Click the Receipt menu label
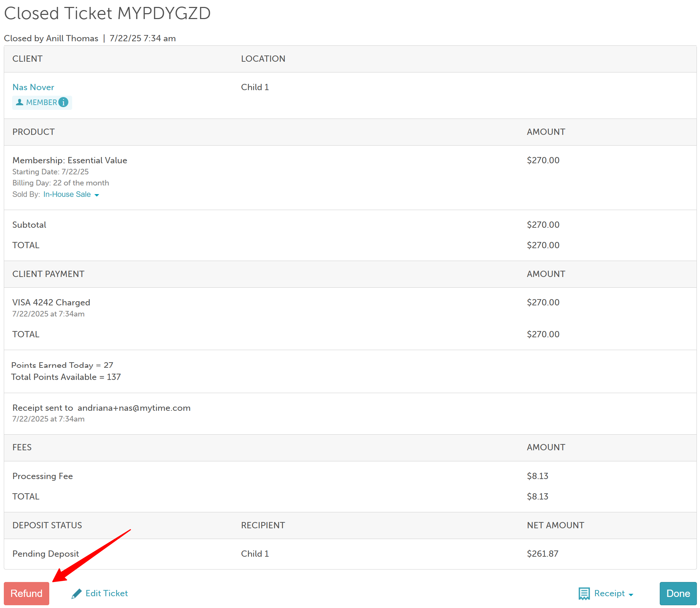The height and width of the screenshot is (608, 700). [x=609, y=593]
